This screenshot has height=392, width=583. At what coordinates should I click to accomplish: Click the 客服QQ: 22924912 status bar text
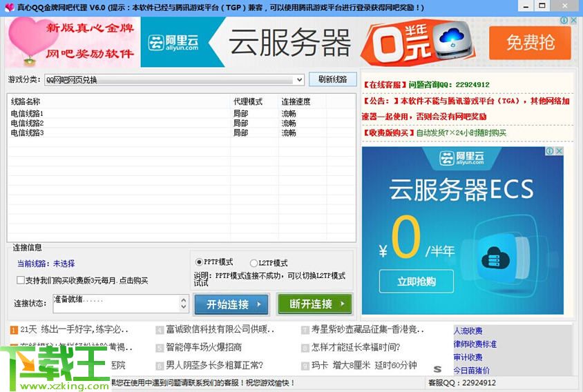461,383
